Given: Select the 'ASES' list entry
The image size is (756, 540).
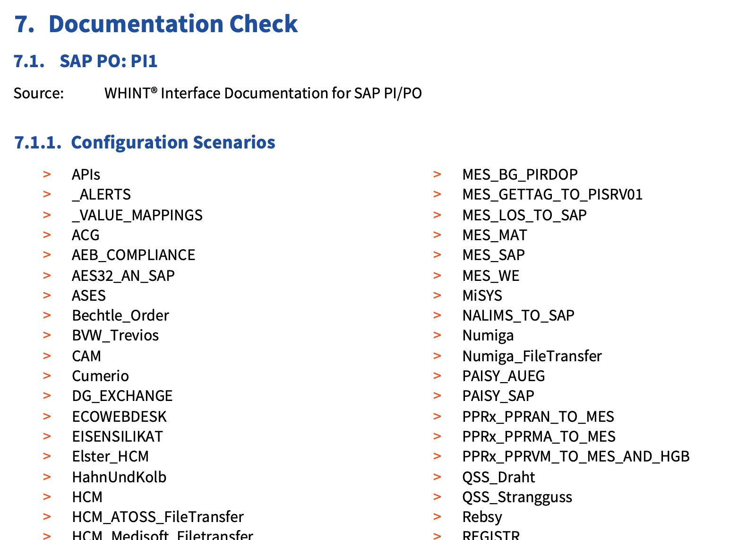Looking at the screenshot, I should tap(89, 296).
